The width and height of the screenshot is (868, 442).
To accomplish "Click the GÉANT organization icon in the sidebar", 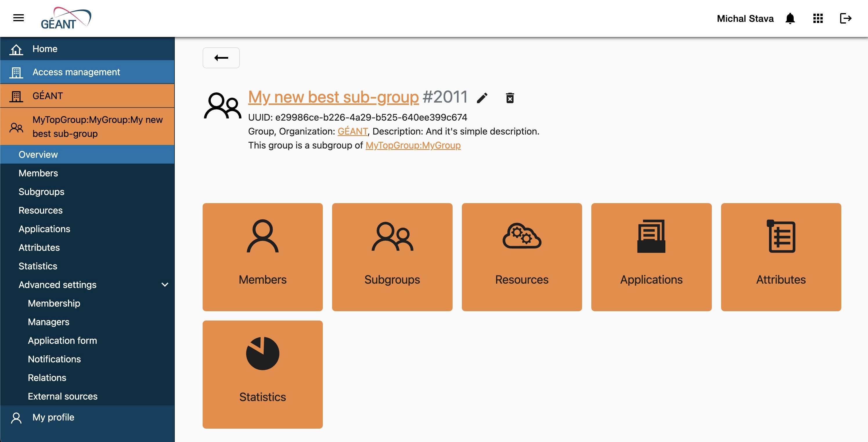I will [x=16, y=96].
